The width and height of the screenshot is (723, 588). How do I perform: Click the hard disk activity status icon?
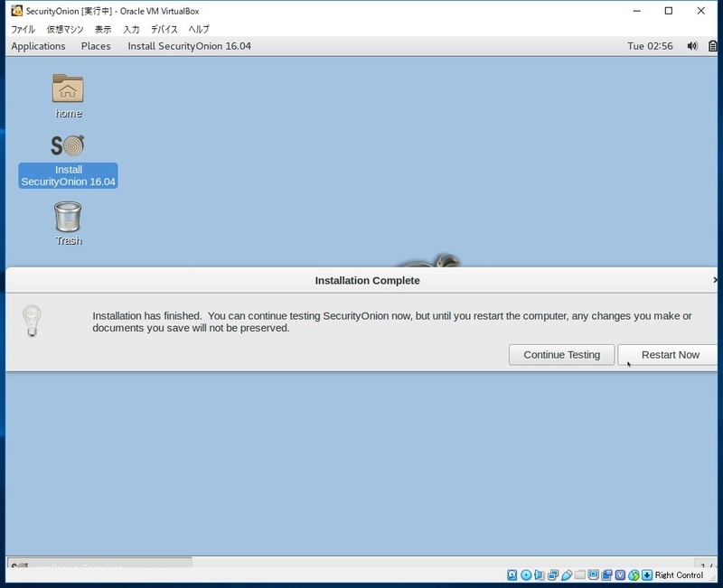tap(512, 574)
